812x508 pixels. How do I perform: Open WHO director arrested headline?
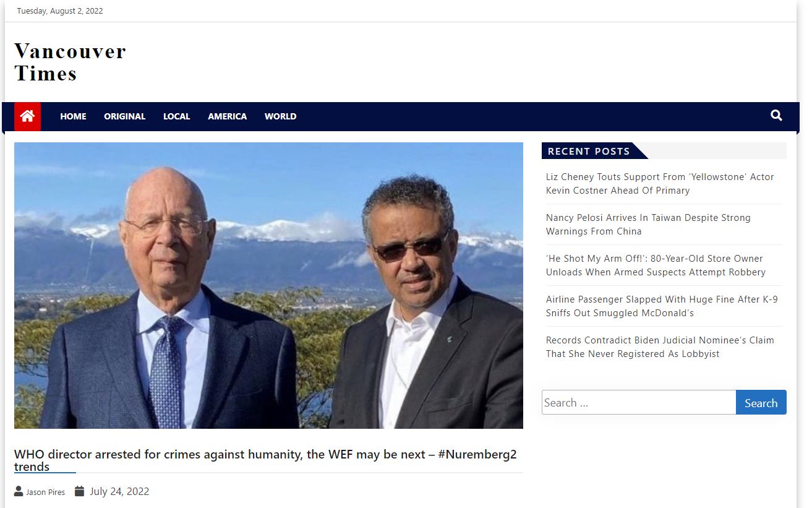pos(265,460)
